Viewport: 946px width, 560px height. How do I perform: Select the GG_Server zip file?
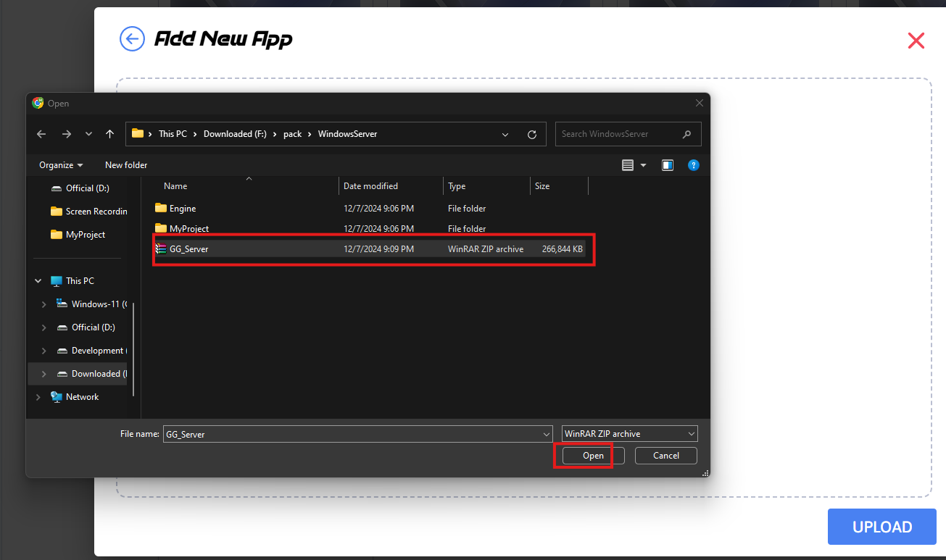point(188,249)
